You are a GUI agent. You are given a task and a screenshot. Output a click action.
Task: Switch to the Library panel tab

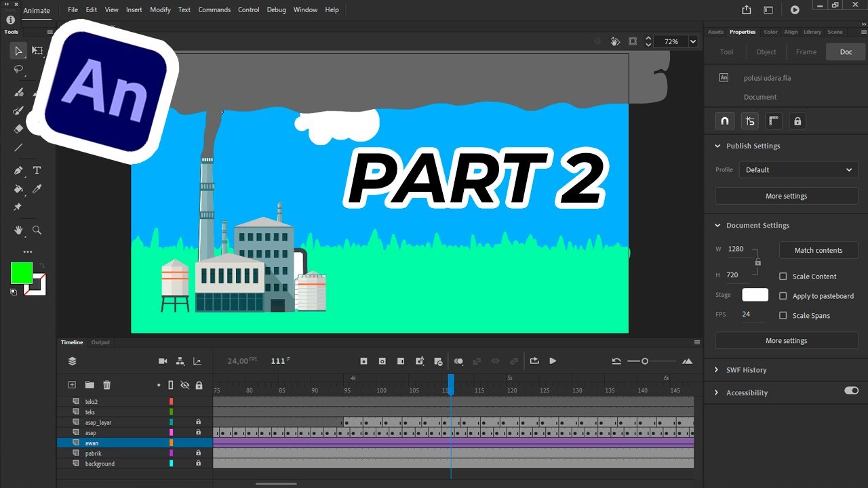click(812, 32)
